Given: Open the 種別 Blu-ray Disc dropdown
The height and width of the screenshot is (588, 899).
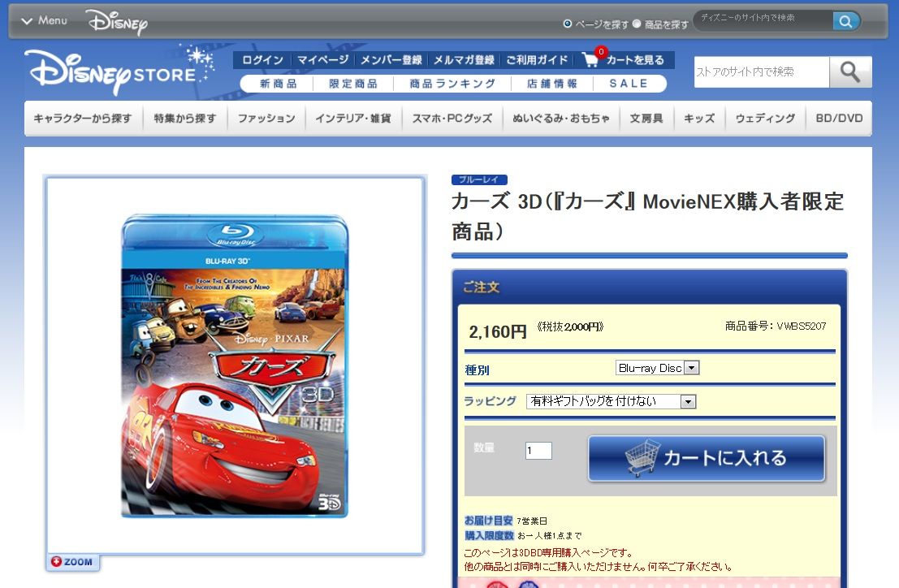Looking at the screenshot, I should click(657, 368).
